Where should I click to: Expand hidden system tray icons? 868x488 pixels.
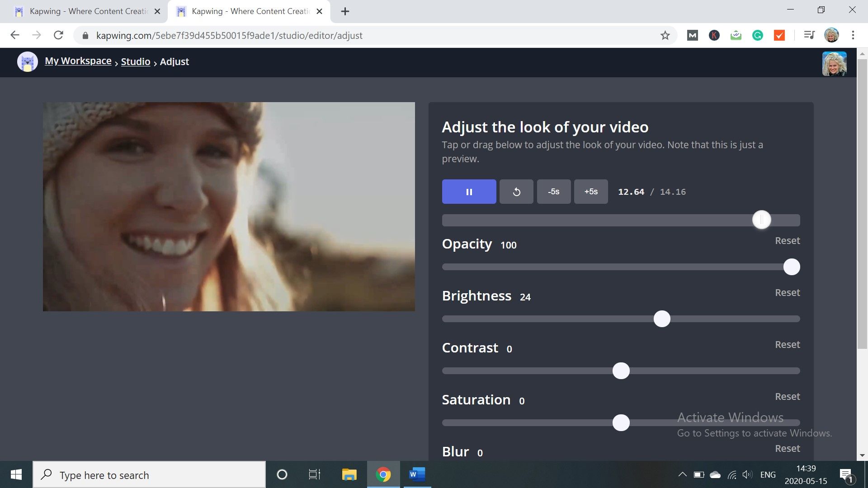tap(682, 474)
